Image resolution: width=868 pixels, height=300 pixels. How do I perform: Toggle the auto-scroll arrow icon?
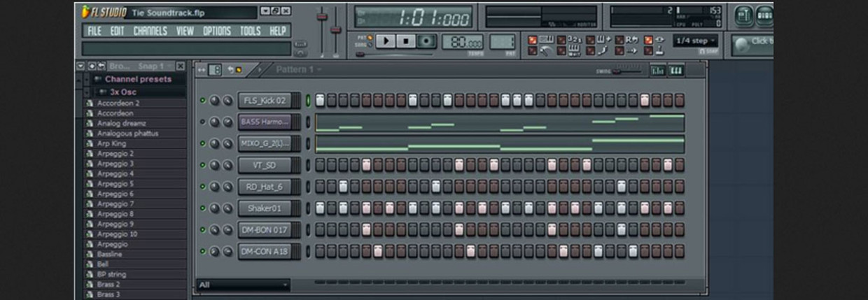[x=632, y=50]
